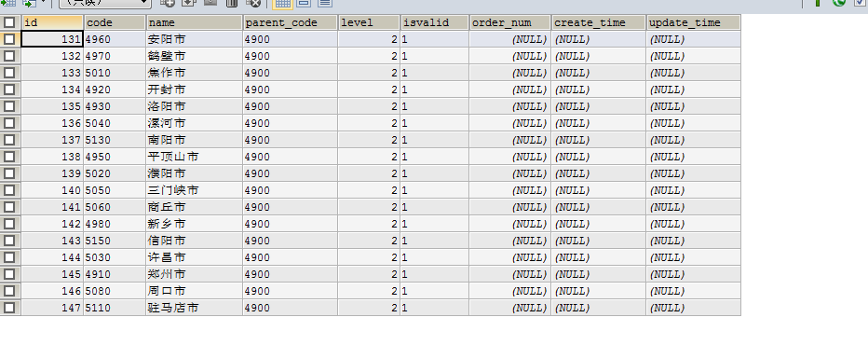Check the row checkbox for id 147

click(9, 308)
